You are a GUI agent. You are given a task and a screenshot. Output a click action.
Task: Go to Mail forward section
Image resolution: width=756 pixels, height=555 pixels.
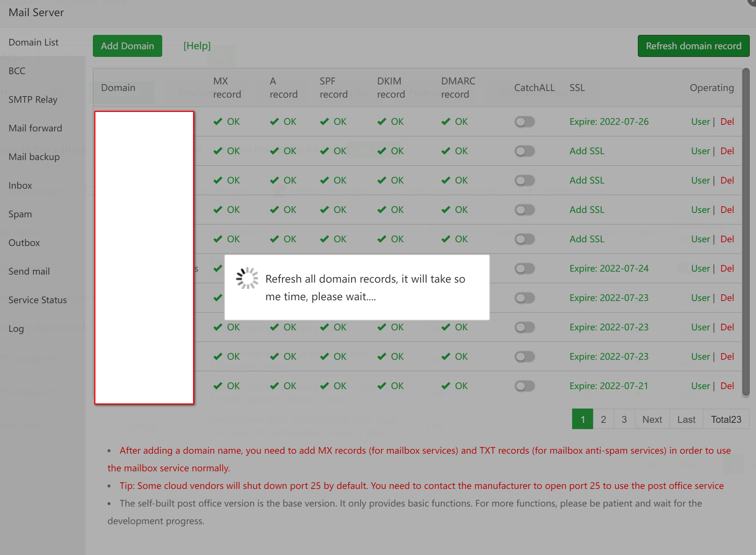pos(35,128)
